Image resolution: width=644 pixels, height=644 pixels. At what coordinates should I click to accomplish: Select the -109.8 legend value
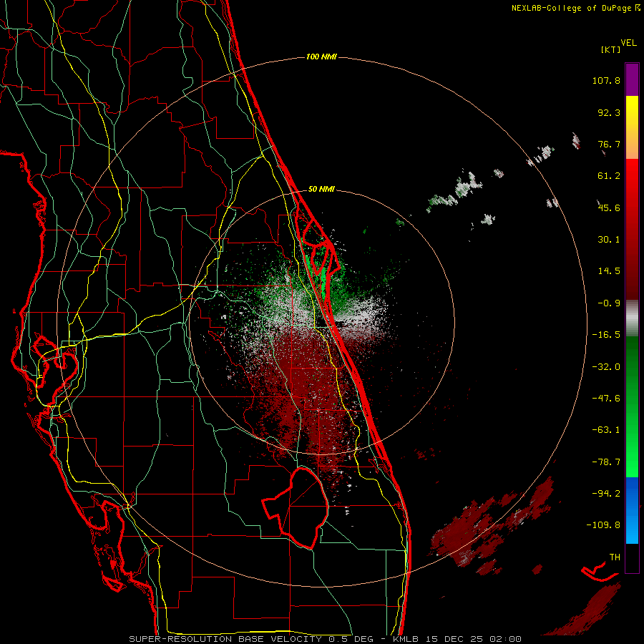[x=603, y=525]
